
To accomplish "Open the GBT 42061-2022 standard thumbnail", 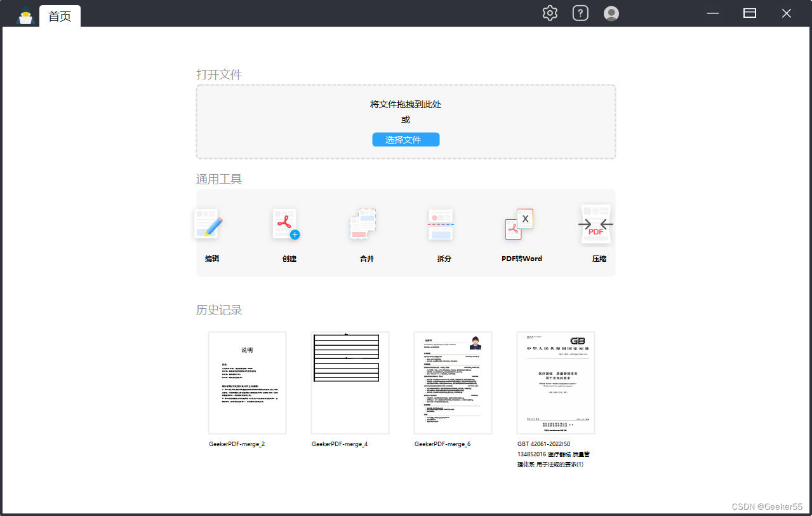I will 556,383.
